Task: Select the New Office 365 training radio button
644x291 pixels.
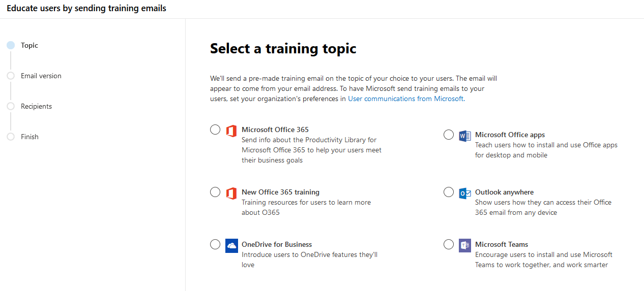Action: pos(215,192)
